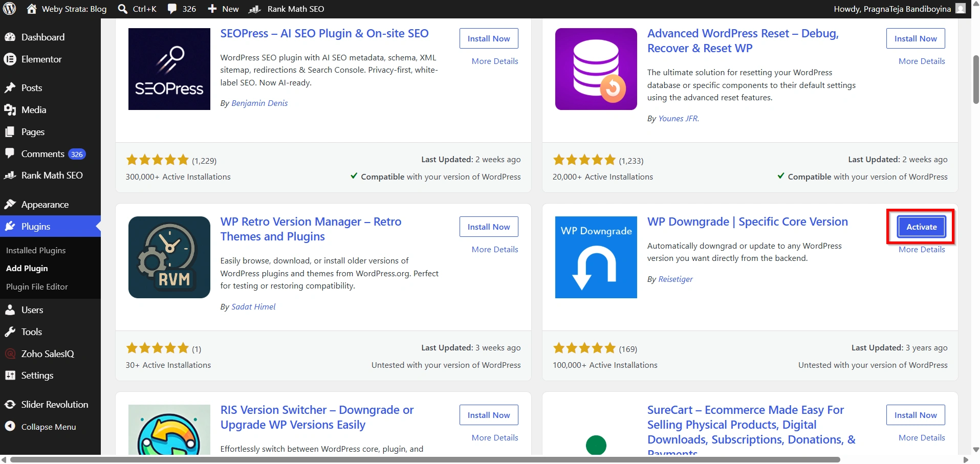Click the vertical page scrollbar thumb

975,79
